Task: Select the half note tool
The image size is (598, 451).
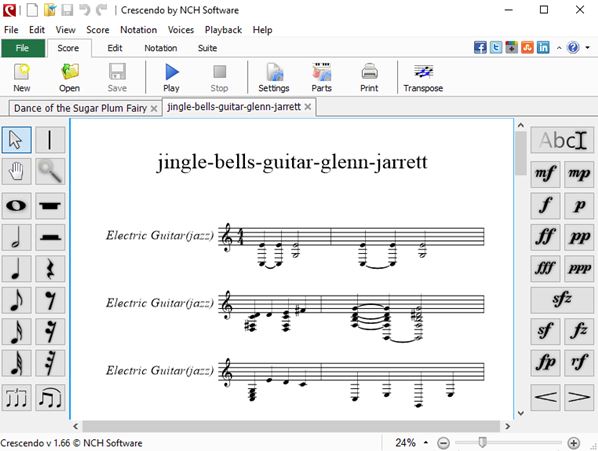Action: click(x=16, y=237)
